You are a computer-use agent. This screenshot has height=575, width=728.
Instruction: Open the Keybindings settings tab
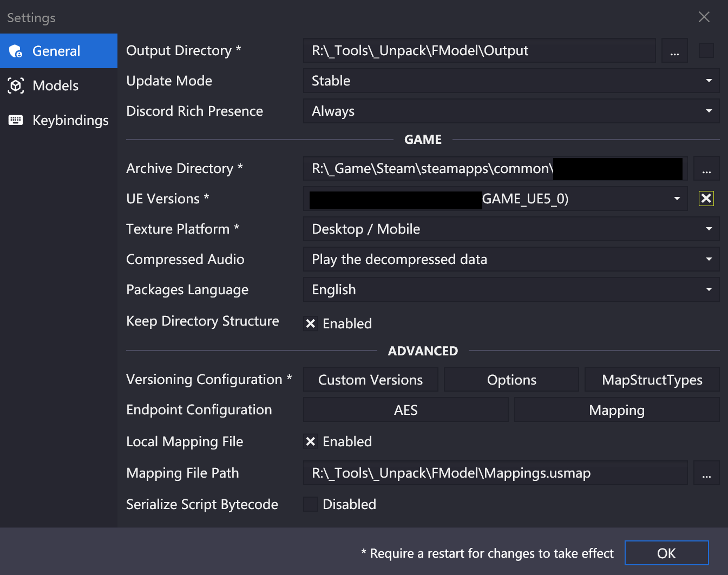[x=70, y=120]
